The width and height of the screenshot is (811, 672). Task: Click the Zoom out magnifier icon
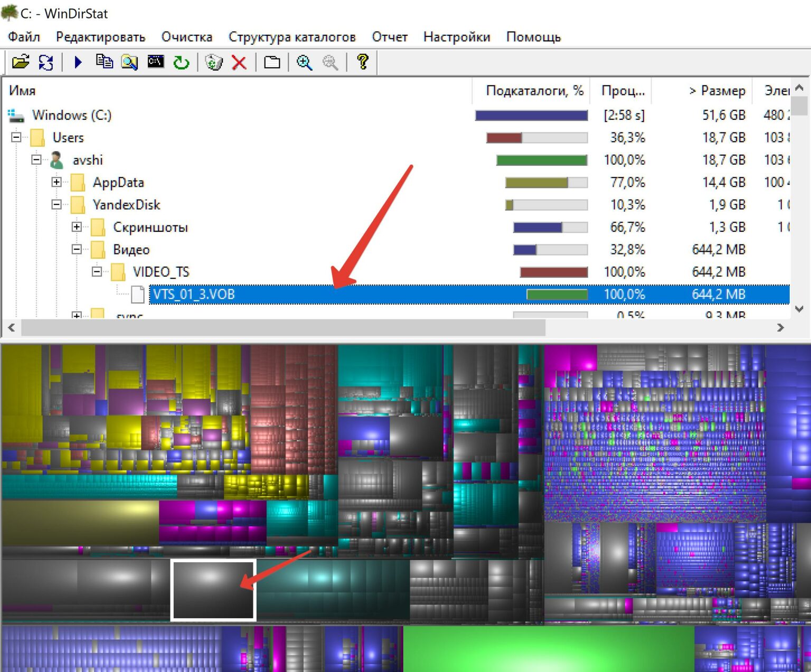point(330,62)
